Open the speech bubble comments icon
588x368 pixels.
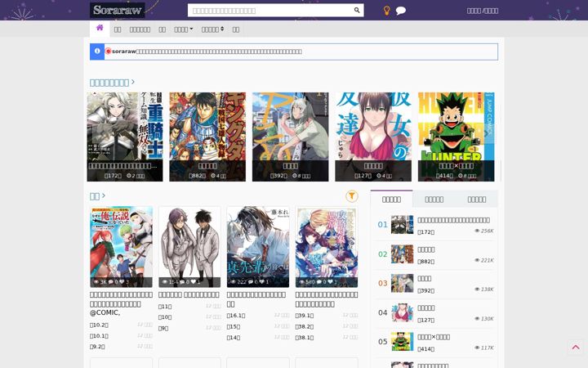pos(400,11)
